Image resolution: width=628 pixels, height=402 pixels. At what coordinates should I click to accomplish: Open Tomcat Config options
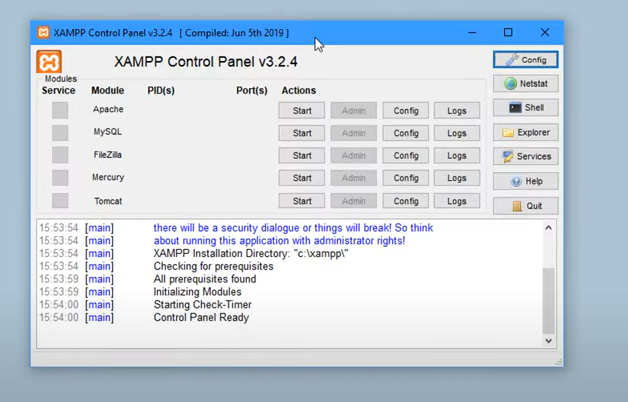pos(406,201)
